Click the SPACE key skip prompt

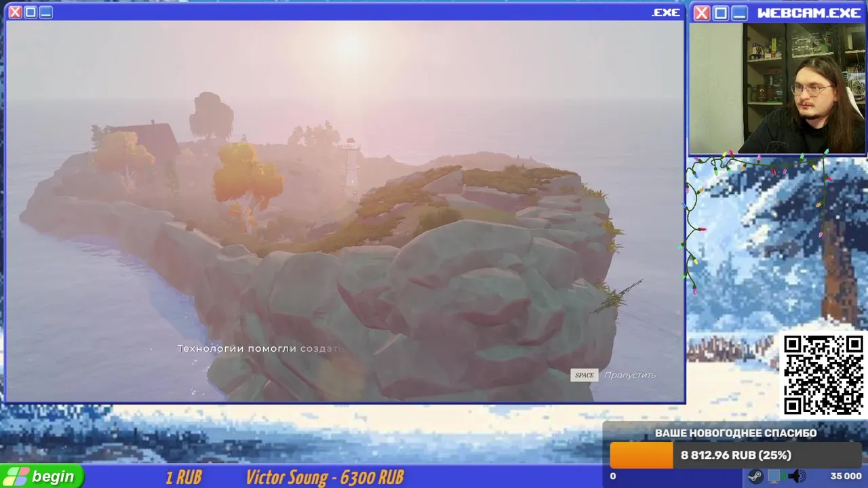[x=585, y=375]
